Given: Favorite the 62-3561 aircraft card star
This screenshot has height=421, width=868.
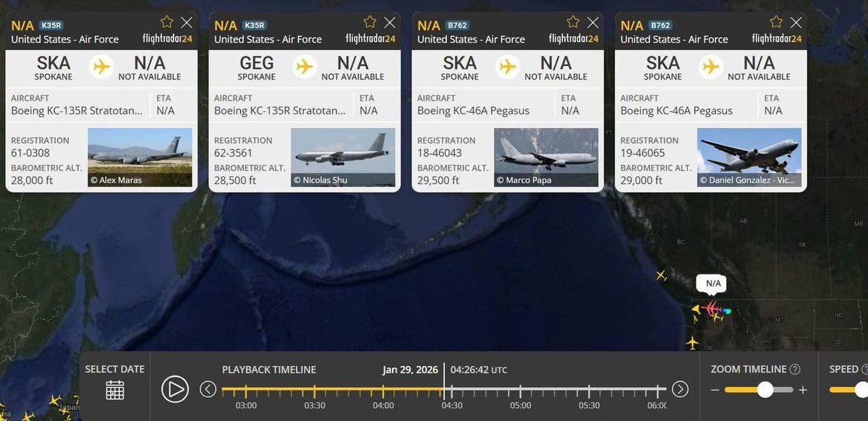Looking at the screenshot, I should 370,22.
